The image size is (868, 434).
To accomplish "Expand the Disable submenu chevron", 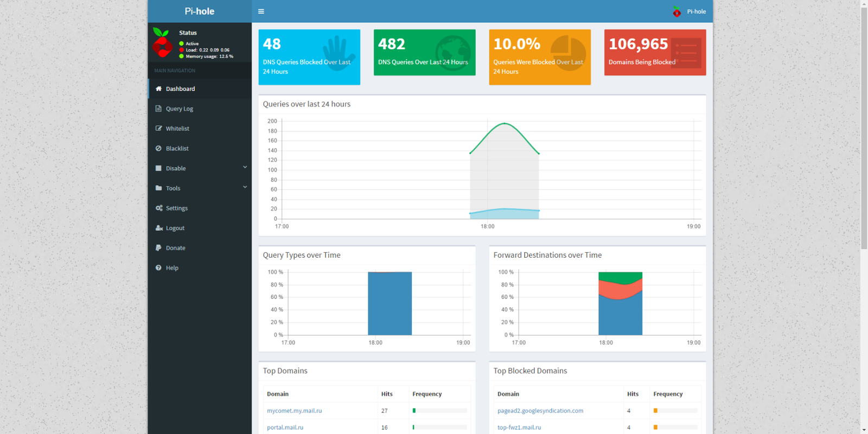I will tap(245, 167).
